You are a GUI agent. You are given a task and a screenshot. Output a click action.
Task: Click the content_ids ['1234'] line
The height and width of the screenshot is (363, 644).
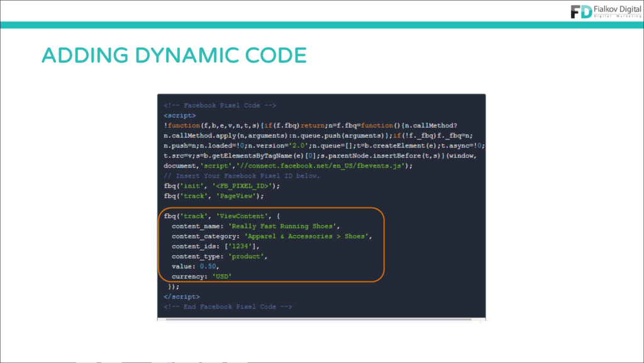(215, 247)
